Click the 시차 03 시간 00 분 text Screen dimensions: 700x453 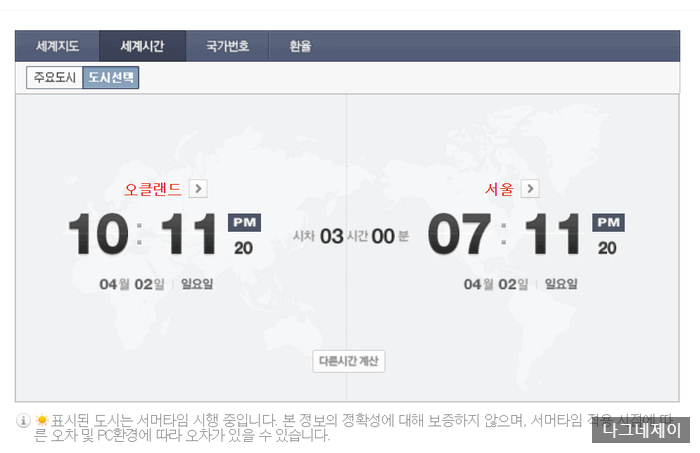click(350, 236)
